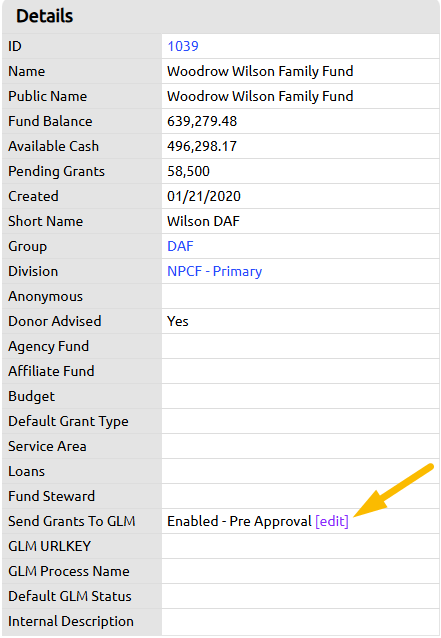Screen dimensions: 441x638
Task: Click the Internal Description label
Action: (x=71, y=622)
